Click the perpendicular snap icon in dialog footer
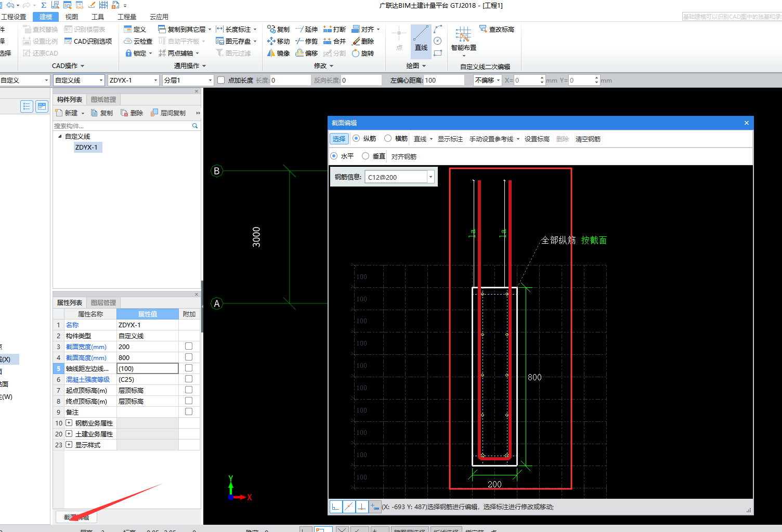The width and height of the screenshot is (782, 532). tap(361, 507)
